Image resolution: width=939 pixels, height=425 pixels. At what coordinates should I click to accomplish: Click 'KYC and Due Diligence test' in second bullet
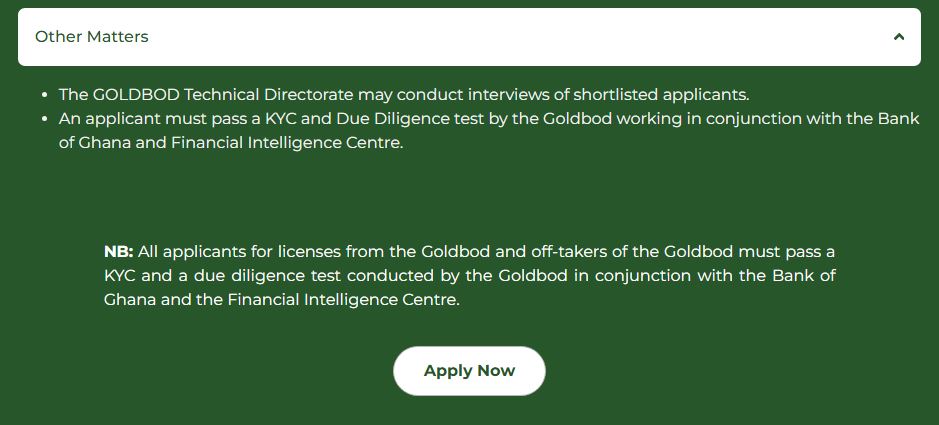(x=375, y=119)
